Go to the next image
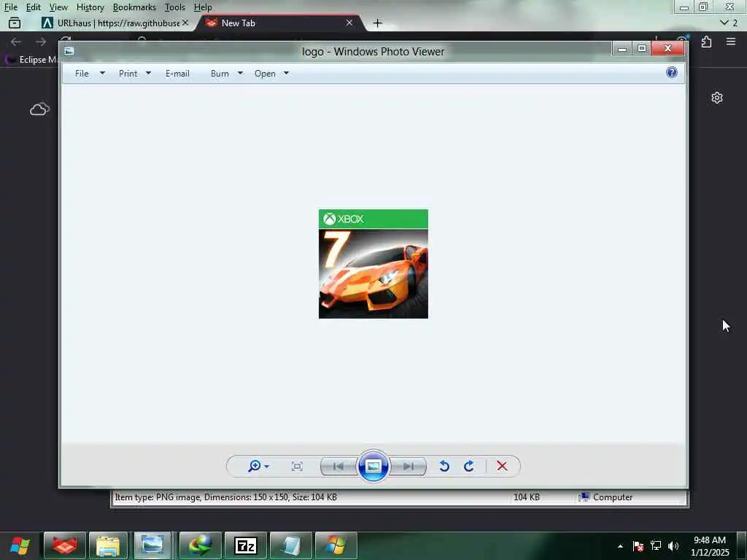 pyautogui.click(x=408, y=466)
